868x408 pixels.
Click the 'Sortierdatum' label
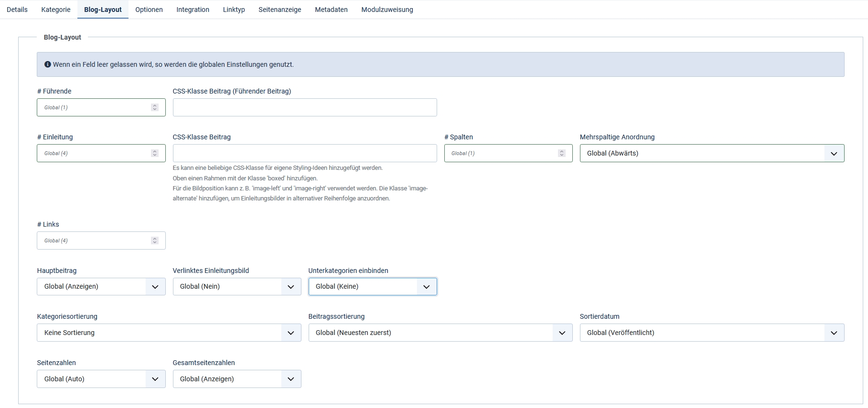(x=600, y=316)
